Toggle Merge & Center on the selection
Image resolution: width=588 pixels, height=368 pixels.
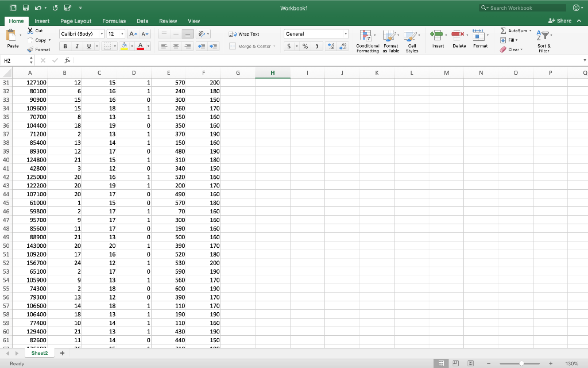(x=253, y=46)
